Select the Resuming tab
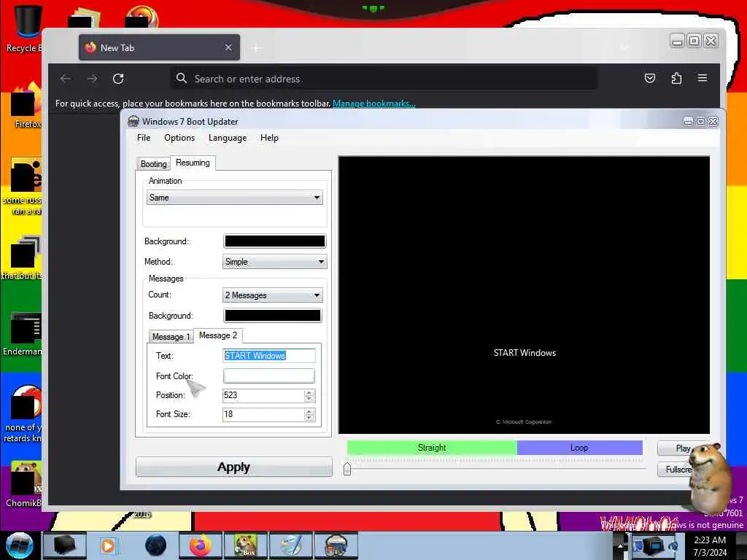 193,163
